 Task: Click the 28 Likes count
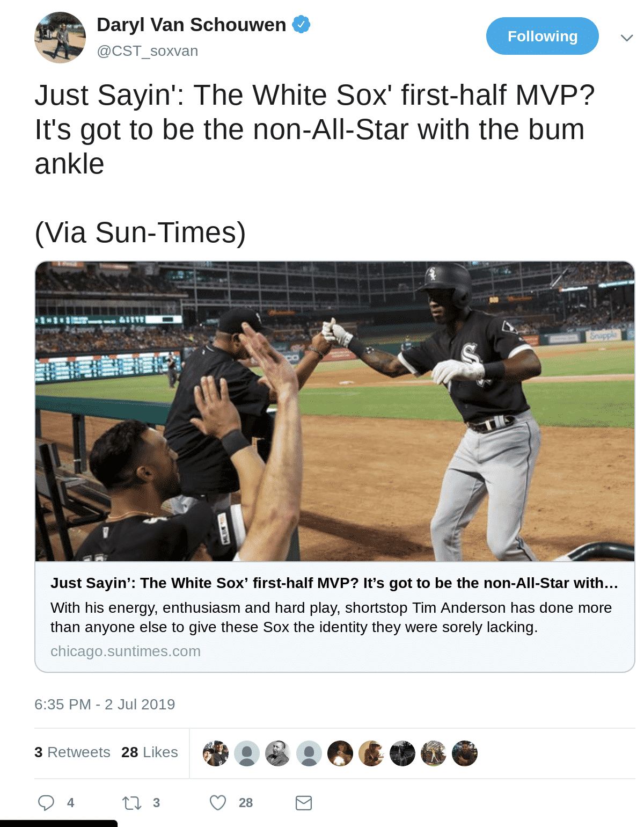149,752
